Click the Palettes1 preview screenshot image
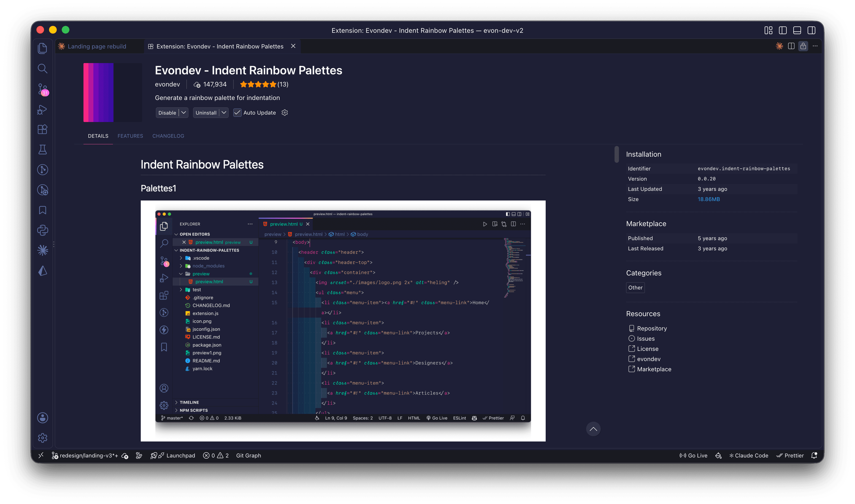Screen dimensions: 855x504 343,321
